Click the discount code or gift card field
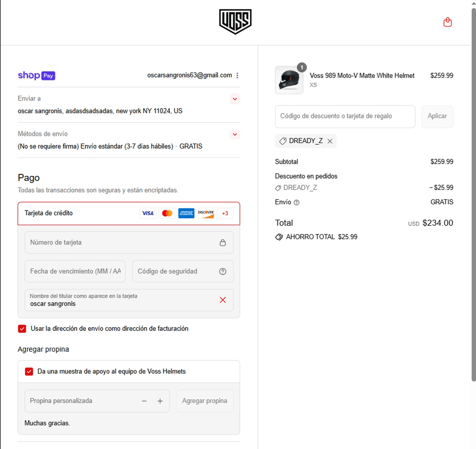Screen dimensions: 476x449 [345, 116]
